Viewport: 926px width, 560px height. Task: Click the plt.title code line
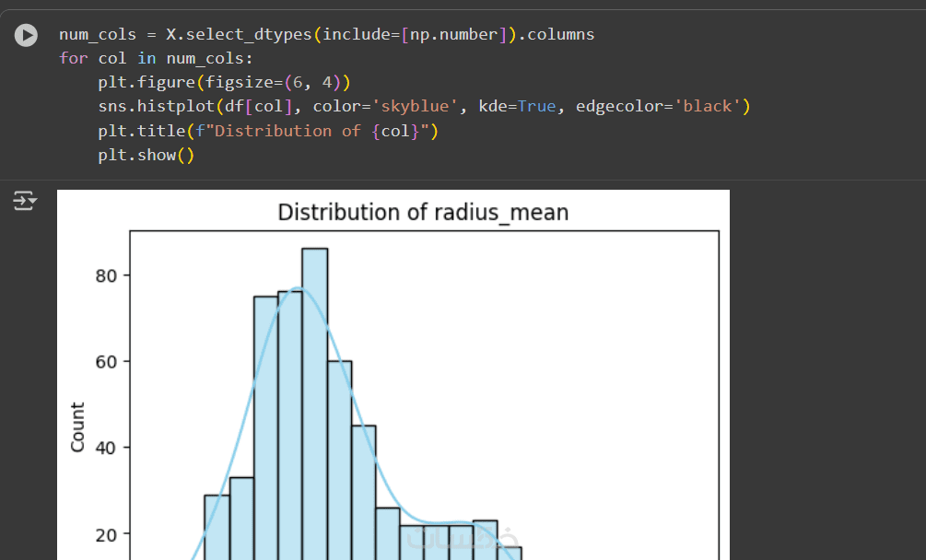[x=268, y=131]
